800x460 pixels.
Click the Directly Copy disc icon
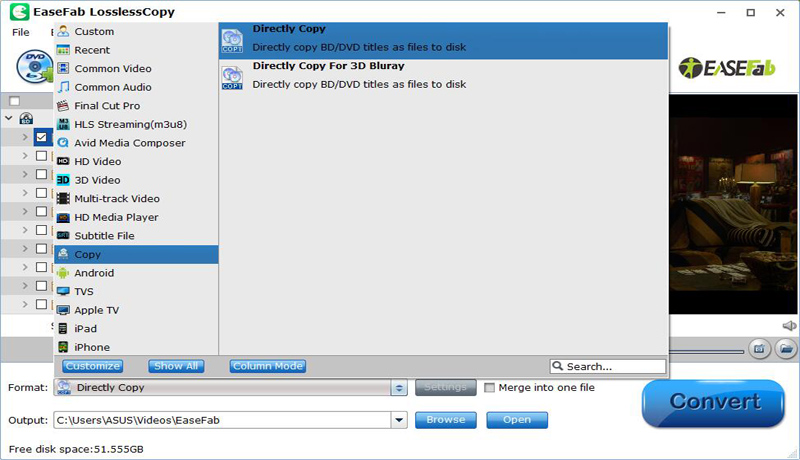(232, 41)
